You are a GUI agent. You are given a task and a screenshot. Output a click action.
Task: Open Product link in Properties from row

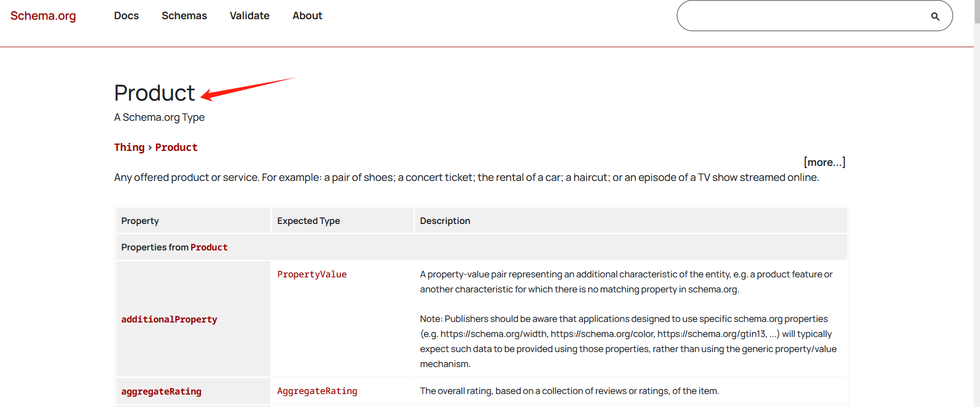209,247
